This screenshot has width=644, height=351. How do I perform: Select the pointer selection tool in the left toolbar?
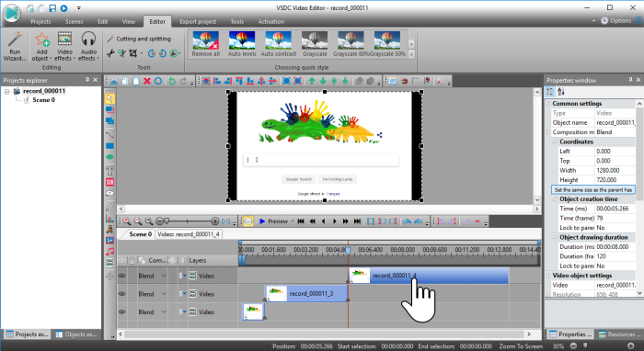109,98
